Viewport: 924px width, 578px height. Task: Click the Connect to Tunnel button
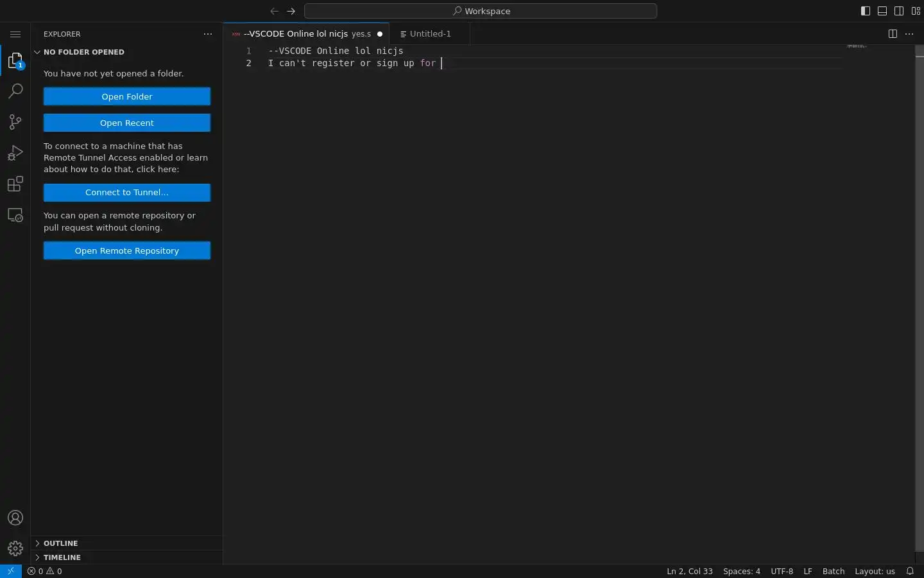(127, 192)
